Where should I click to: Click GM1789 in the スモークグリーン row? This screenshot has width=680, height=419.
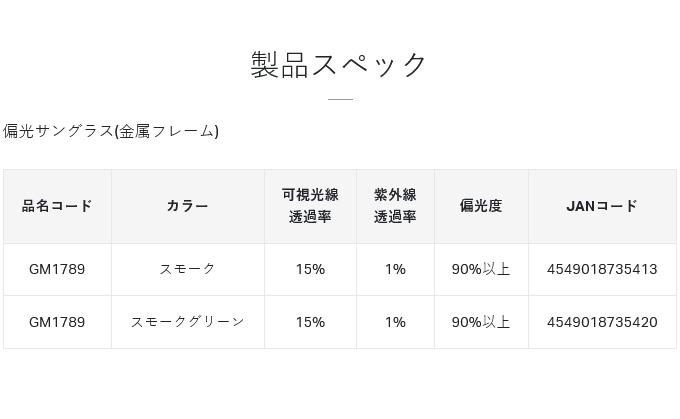pyautogui.click(x=57, y=322)
